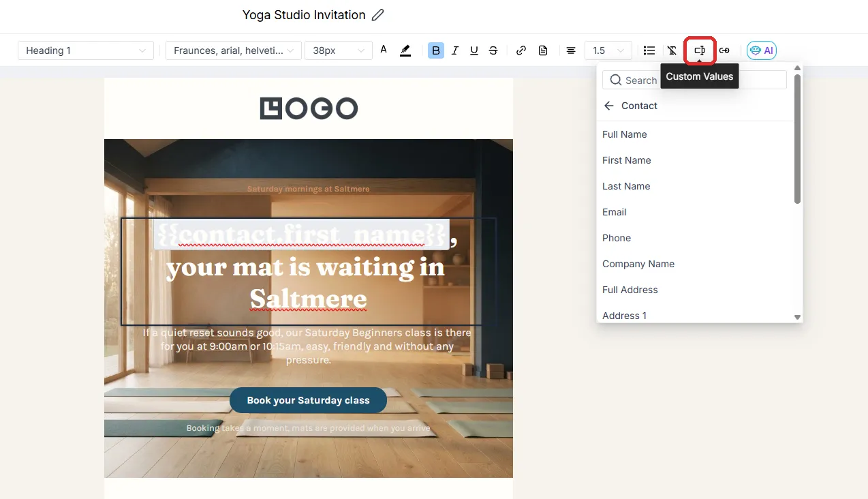
Task: Click the Saltmere word in heading
Action: coord(308,299)
